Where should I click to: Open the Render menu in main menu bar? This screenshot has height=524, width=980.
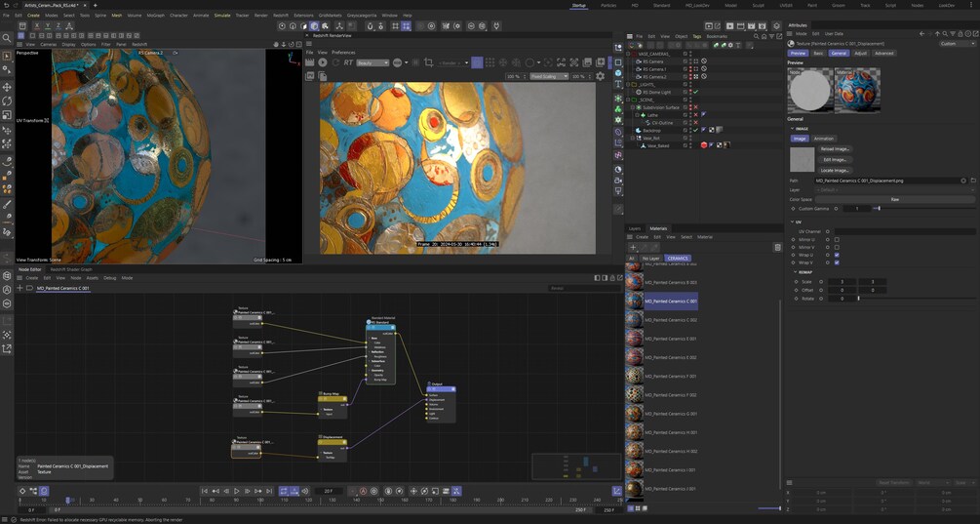click(261, 15)
